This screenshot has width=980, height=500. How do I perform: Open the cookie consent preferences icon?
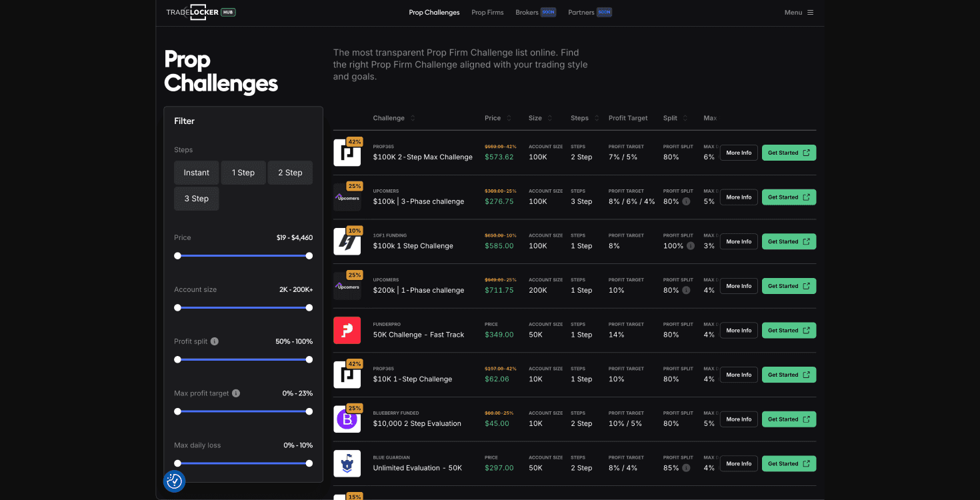click(175, 481)
